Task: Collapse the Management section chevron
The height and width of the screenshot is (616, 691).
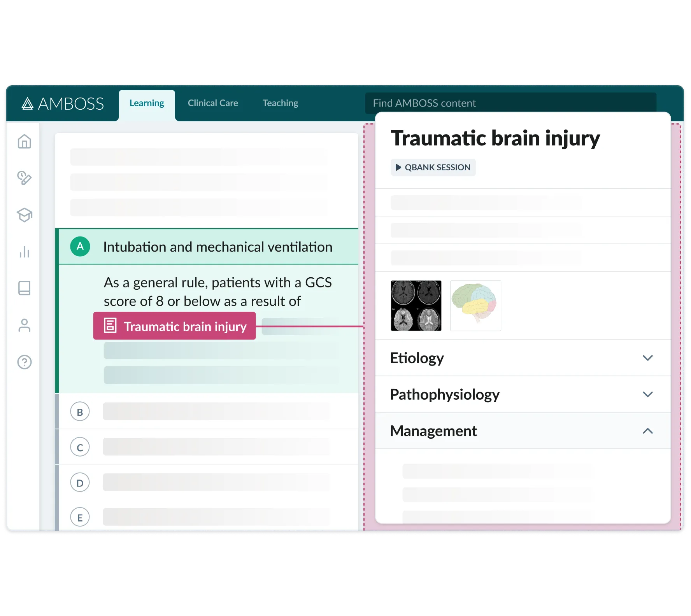Action: pos(647,431)
